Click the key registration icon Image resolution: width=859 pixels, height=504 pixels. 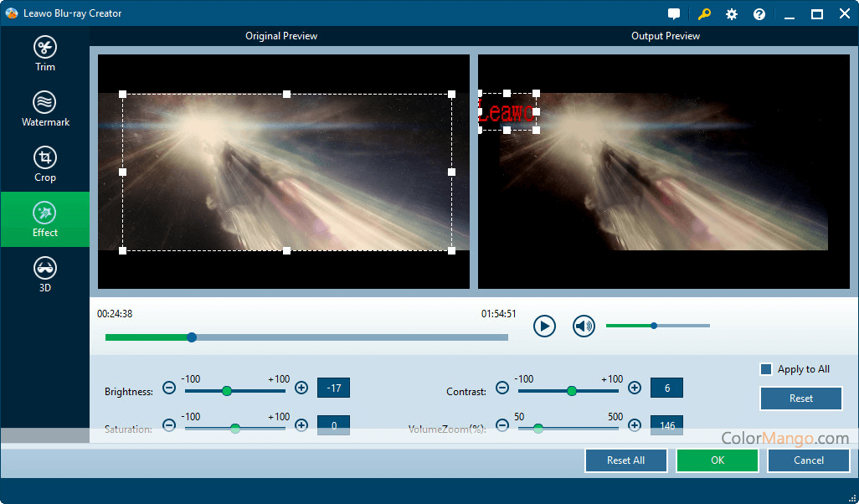point(703,14)
